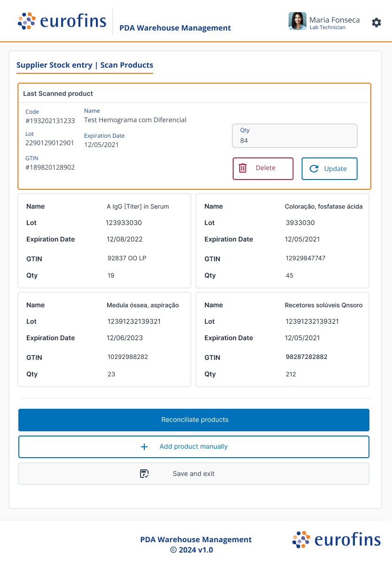Select the Supplier Stock entry tab heading
392x561 pixels.
click(x=85, y=65)
